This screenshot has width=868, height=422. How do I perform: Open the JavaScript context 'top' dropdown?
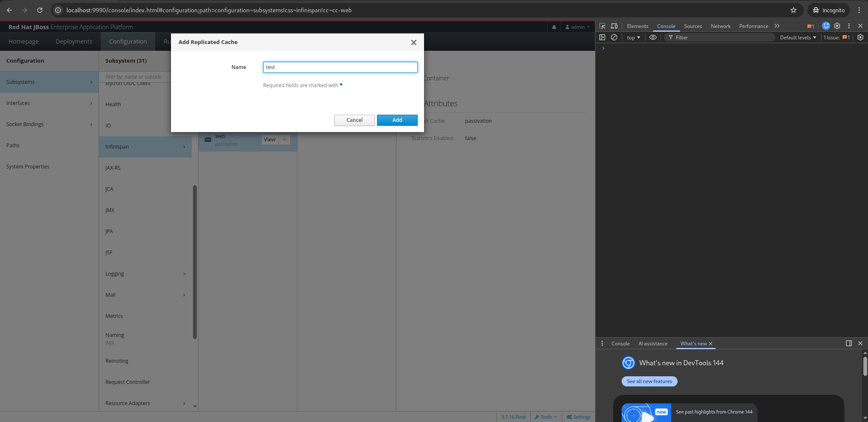tap(634, 37)
